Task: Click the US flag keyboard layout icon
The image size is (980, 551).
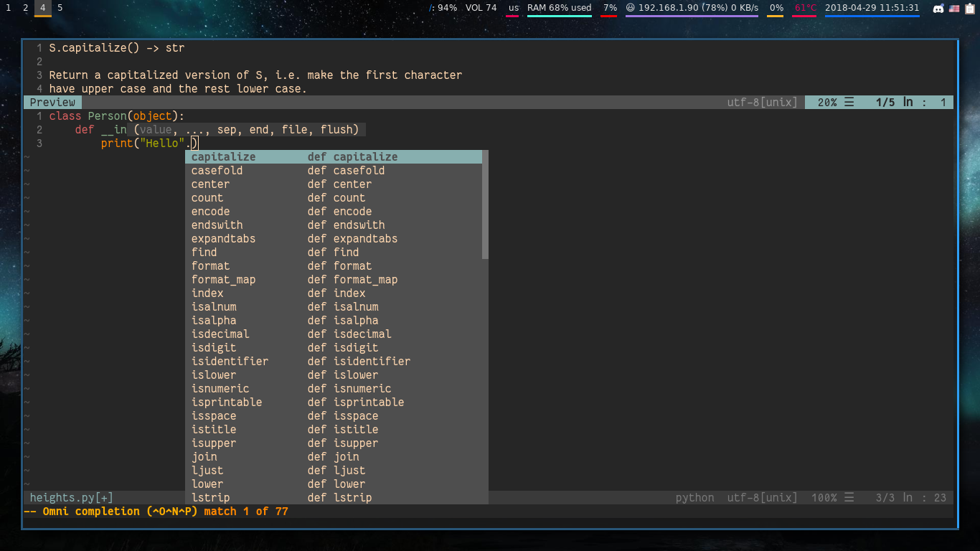Action: [954, 9]
